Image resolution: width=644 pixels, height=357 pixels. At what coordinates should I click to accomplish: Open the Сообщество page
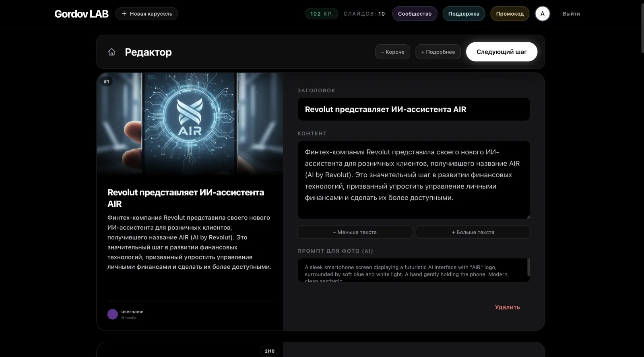(415, 14)
